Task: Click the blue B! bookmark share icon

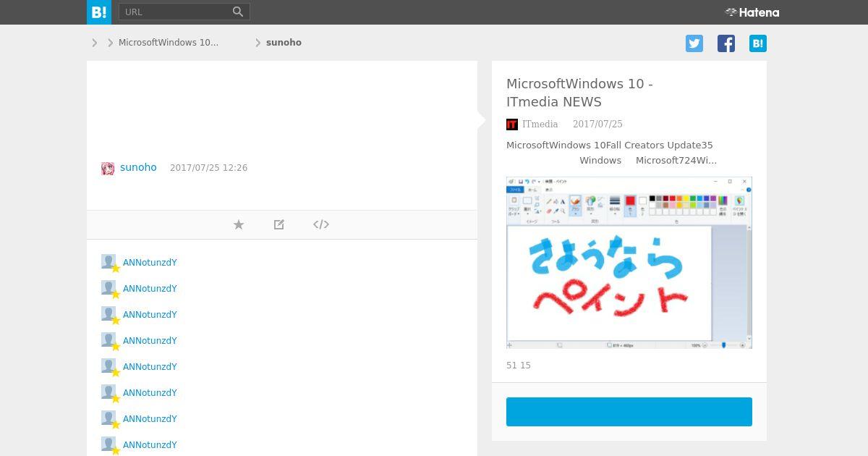Action: point(758,43)
